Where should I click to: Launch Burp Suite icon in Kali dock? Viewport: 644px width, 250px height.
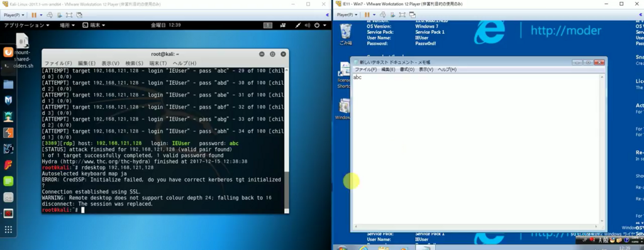pyautogui.click(x=8, y=133)
